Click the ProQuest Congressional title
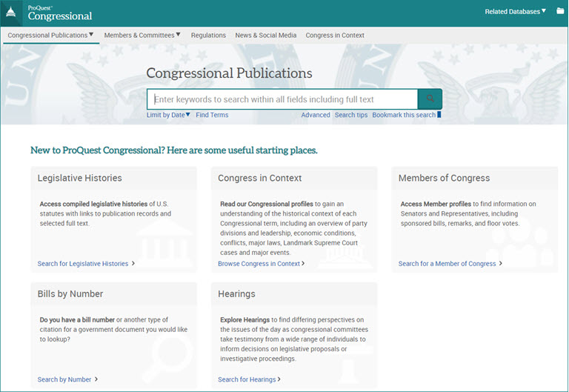Image resolution: width=569 pixels, height=392 pixels. pyautogui.click(x=60, y=13)
